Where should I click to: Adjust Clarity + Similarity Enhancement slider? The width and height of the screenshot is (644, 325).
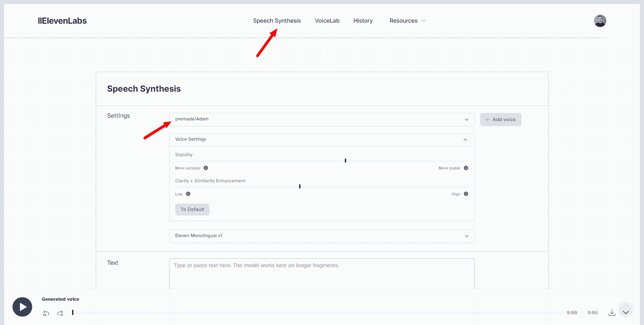(300, 186)
